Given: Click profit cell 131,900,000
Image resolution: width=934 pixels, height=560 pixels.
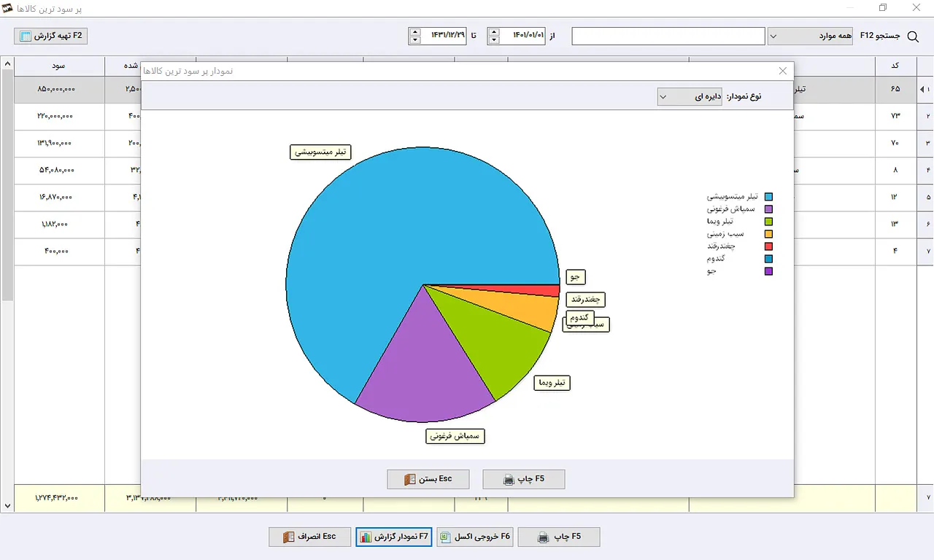Looking at the screenshot, I should pos(59,143).
